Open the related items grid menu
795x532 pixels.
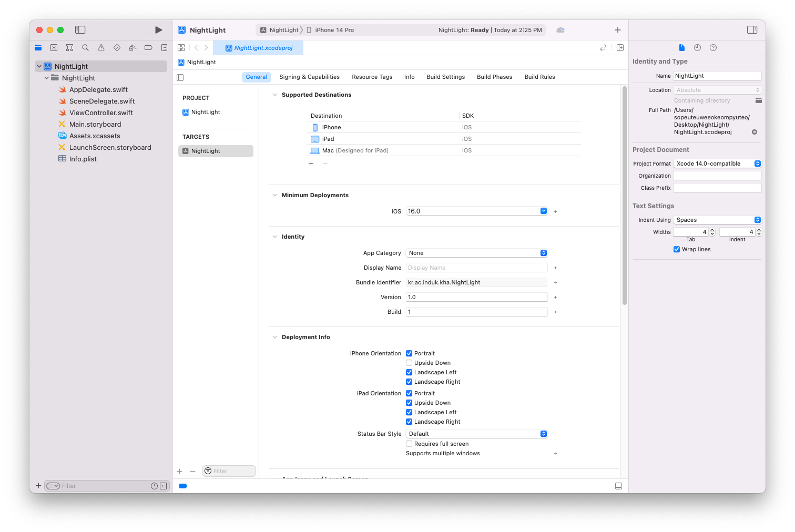pos(181,48)
